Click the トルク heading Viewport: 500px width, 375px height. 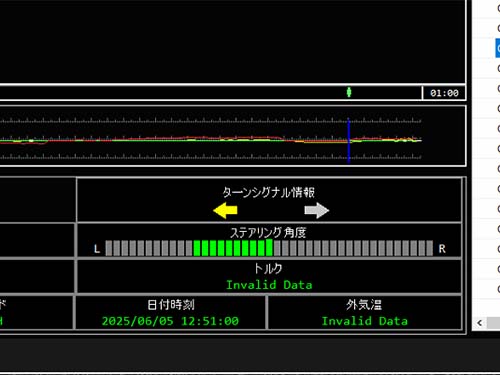pyautogui.click(x=268, y=268)
